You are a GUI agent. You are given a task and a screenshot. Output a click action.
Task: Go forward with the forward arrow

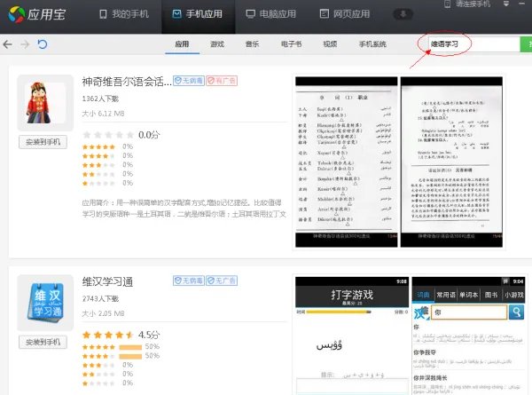click(25, 44)
